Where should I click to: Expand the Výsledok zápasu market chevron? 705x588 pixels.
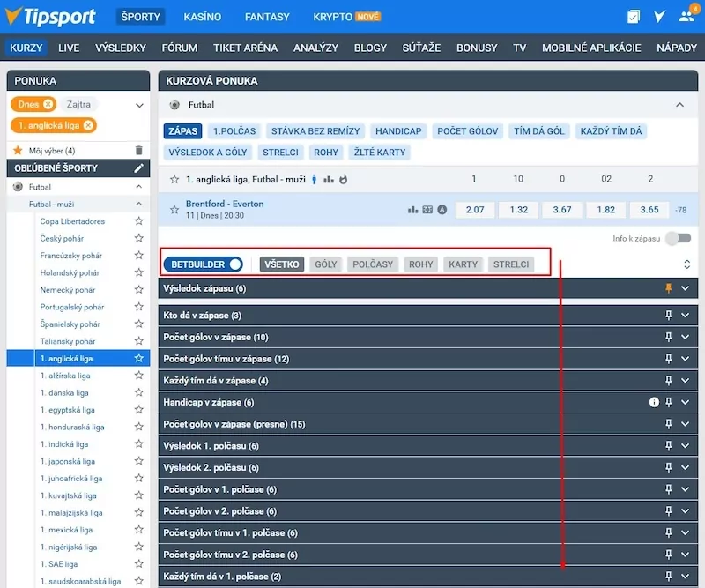(x=686, y=288)
